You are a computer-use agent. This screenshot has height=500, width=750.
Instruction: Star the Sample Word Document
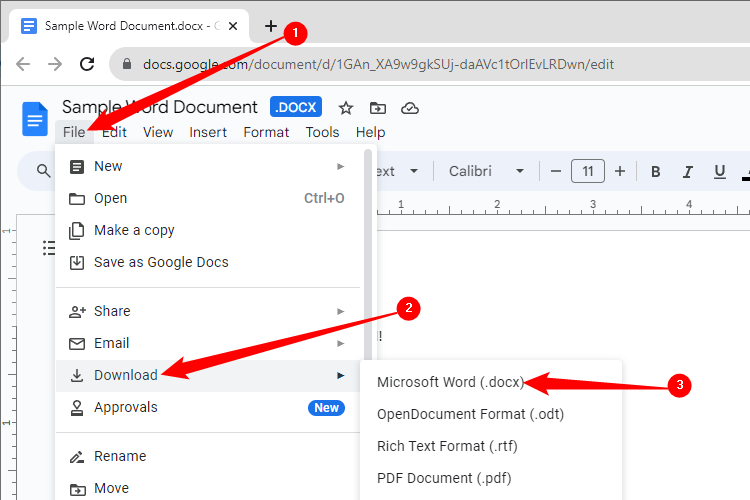(346, 108)
